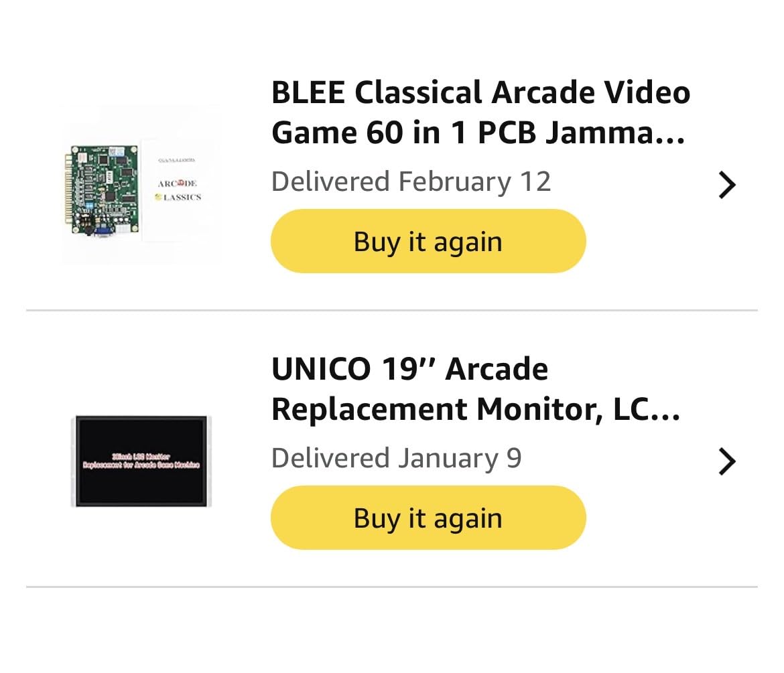784x673 pixels.
Task: Open the BLEE Classical Arcade Video Game title link
Action: coord(480,112)
